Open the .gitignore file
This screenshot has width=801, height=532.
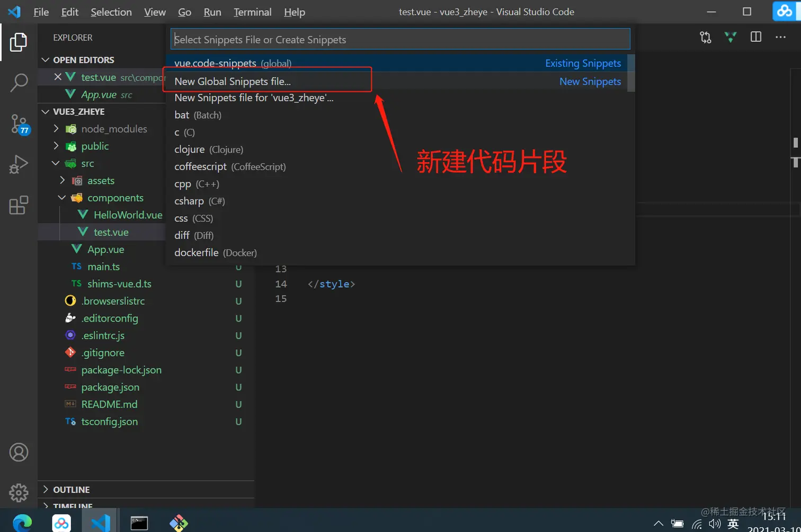(103, 352)
